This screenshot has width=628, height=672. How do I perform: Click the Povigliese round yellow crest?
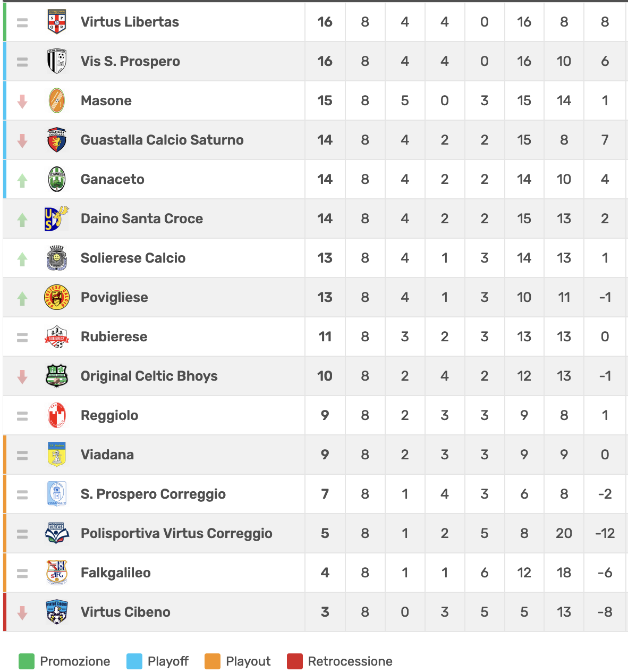coord(57,297)
